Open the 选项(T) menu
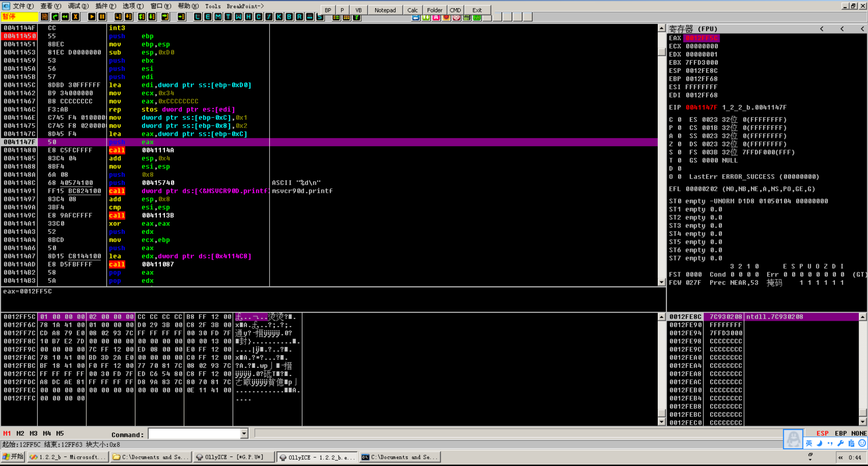 click(x=133, y=6)
